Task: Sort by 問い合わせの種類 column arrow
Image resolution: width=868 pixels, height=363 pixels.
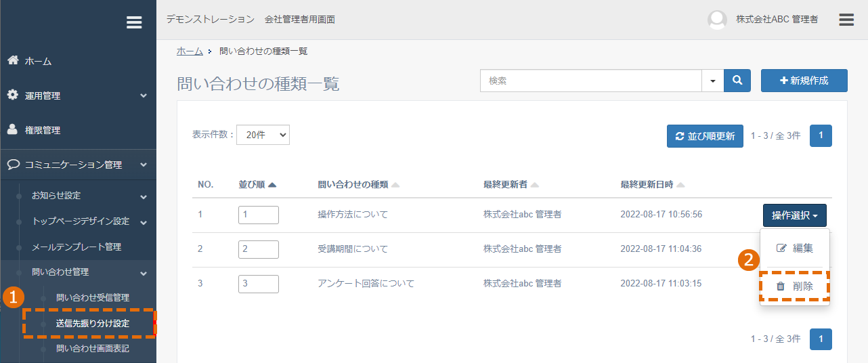Action: pyautogui.click(x=395, y=185)
